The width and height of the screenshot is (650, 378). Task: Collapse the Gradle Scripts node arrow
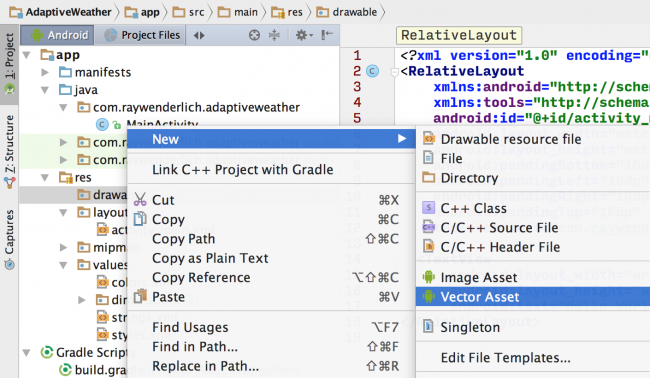pos(27,353)
